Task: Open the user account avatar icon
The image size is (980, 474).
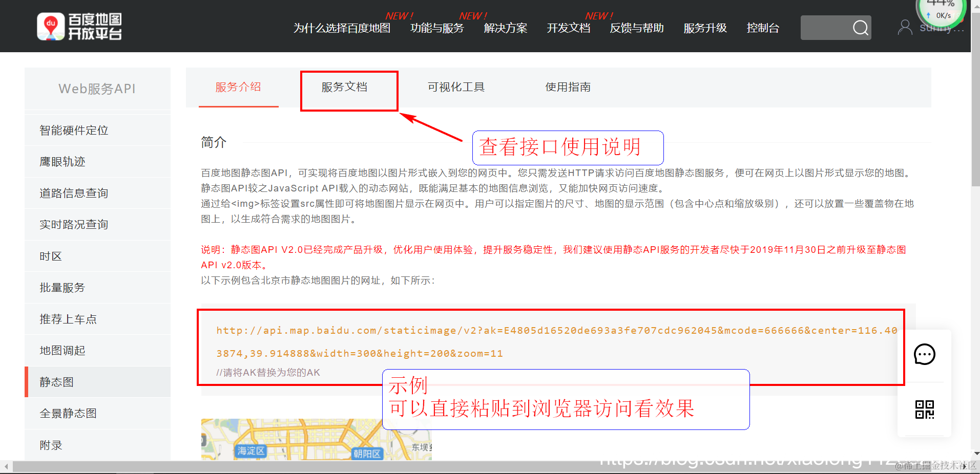Action: click(x=905, y=27)
